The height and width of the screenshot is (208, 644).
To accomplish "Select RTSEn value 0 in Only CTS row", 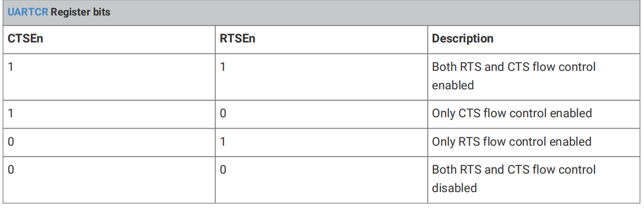I will (223, 113).
